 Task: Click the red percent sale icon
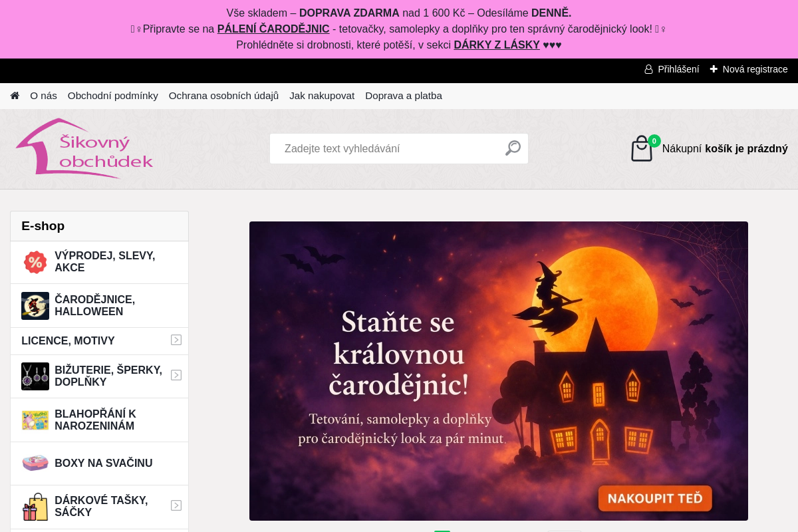(x=35, y=262)
